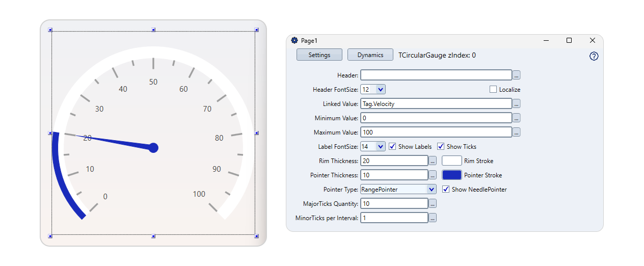644x266 pixels.
Task: Expand the Label FontSize dropdown
Action: [381, 147]
